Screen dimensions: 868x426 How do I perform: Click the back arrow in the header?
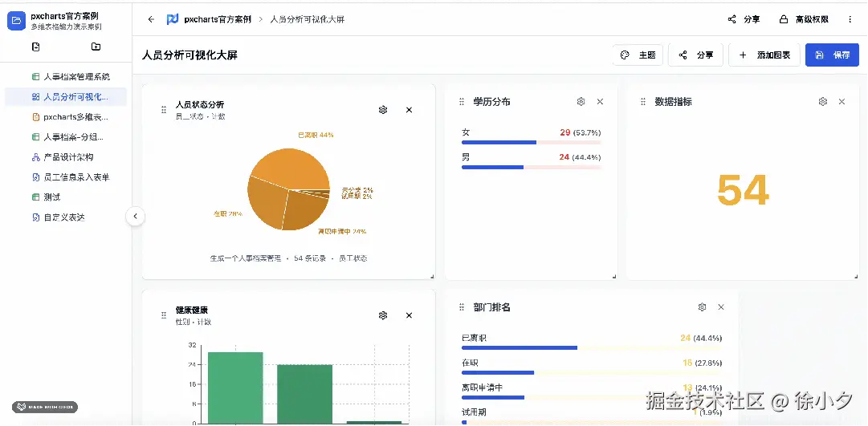[151, 19]
